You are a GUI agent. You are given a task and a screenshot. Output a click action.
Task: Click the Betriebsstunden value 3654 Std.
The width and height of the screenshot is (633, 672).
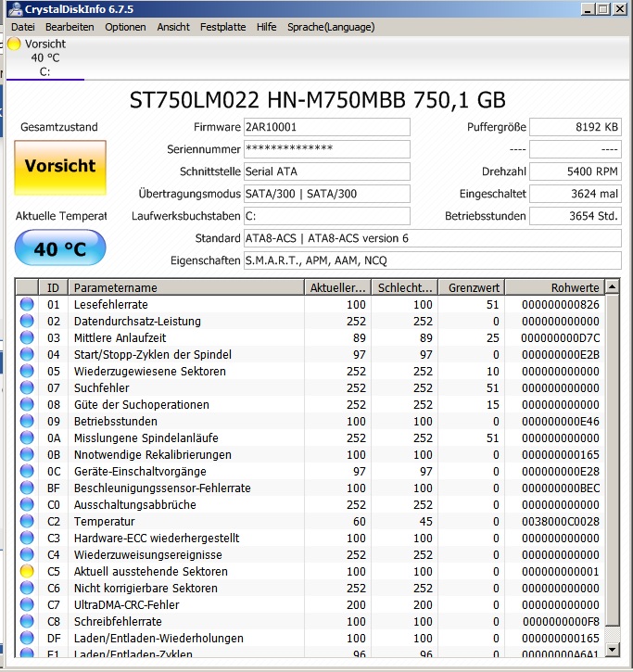(x=576, y=216)
